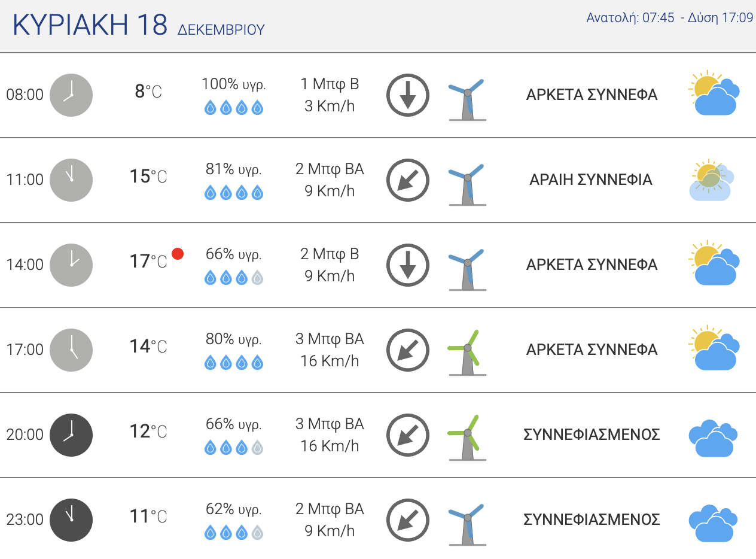Click the northeast wind arrow at 20:00
756x559 pixels.
408,435
